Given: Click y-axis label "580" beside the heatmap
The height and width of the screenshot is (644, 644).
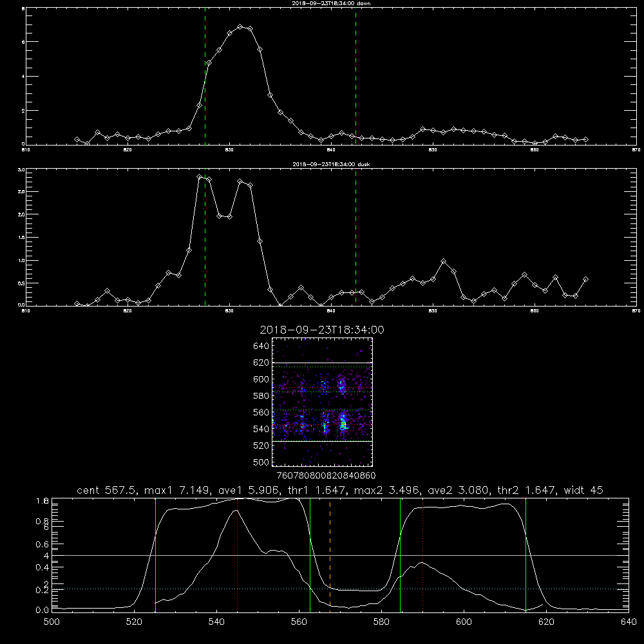Looking at the screenshot, I should point(261,395).
